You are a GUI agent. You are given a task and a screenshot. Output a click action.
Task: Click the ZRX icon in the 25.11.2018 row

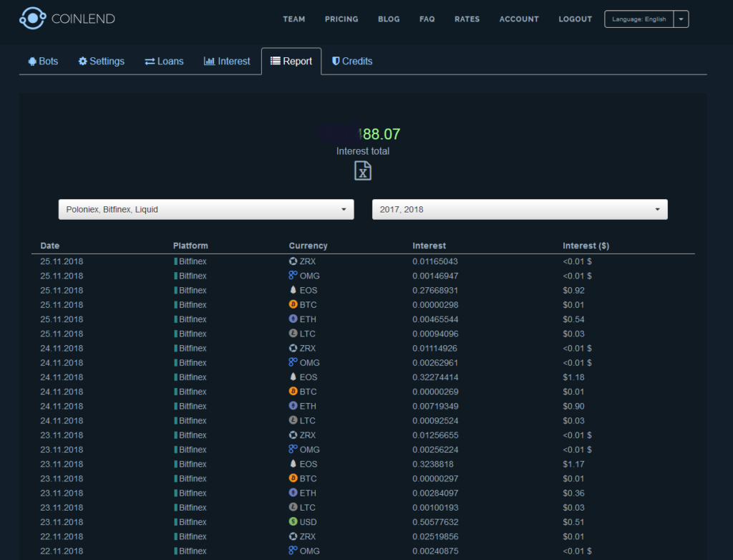[293, 261]
